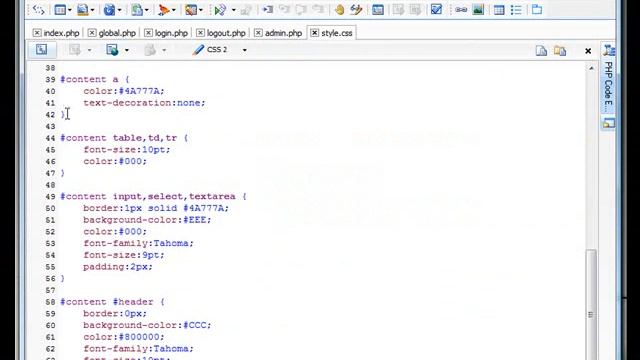Image resolution: width=640 pixels, height=360 pixels.
Task: Click the green debug play icon
Action: coord(220,9)
